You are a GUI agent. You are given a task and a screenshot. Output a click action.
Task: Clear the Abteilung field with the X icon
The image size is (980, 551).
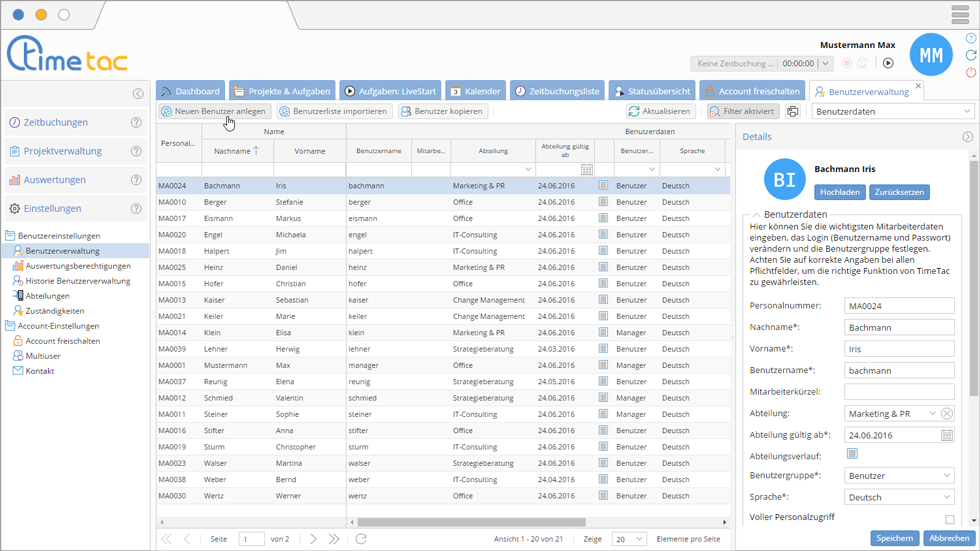click(x=947, y=414)
